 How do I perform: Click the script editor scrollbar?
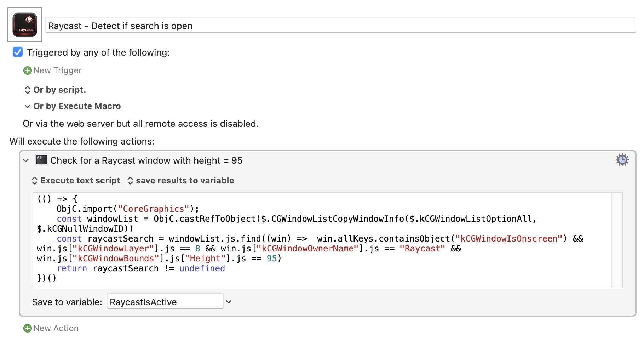(617, 240)
